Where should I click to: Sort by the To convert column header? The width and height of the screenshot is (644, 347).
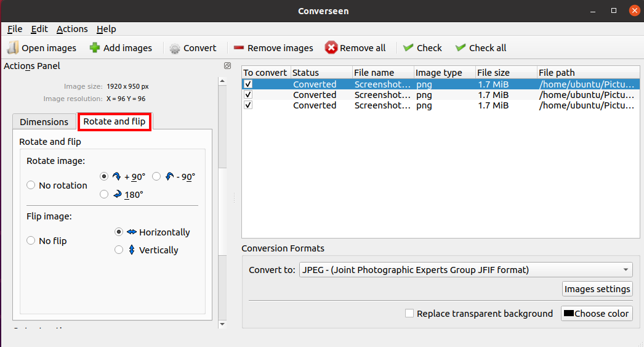tap(266, 72)
